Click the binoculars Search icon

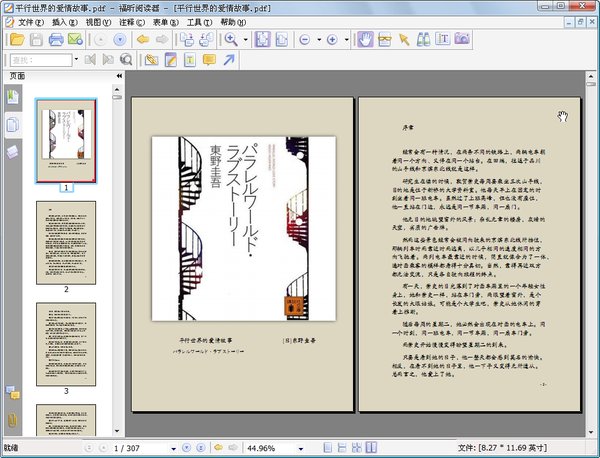click(423, 39)
